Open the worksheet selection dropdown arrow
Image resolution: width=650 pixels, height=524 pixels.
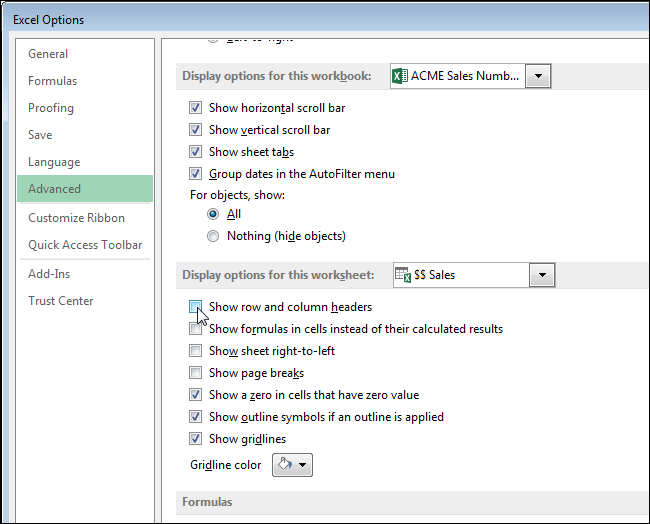click(542, 275)
